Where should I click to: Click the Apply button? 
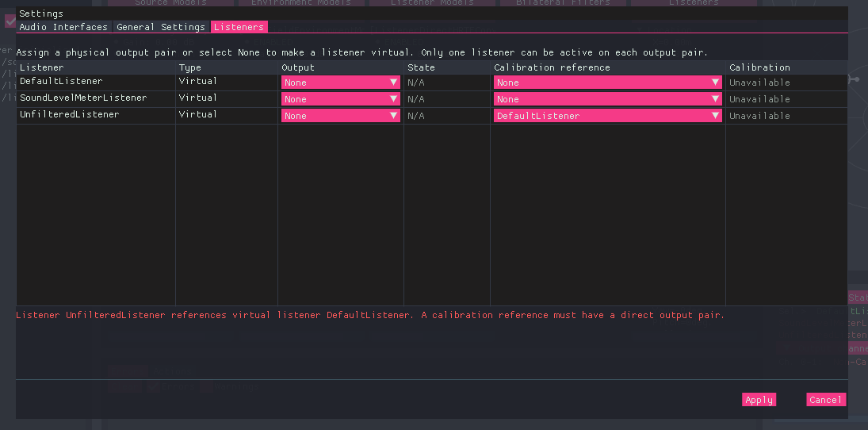click(x=759, y=400)
